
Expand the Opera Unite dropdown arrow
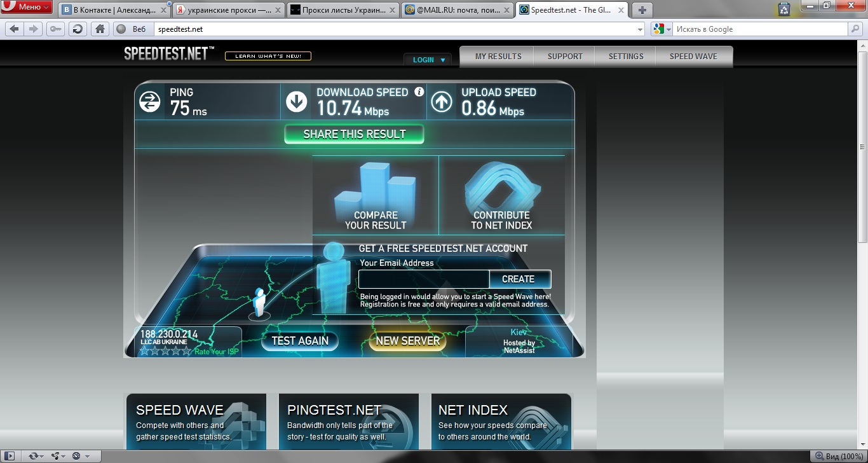[64, 457]
